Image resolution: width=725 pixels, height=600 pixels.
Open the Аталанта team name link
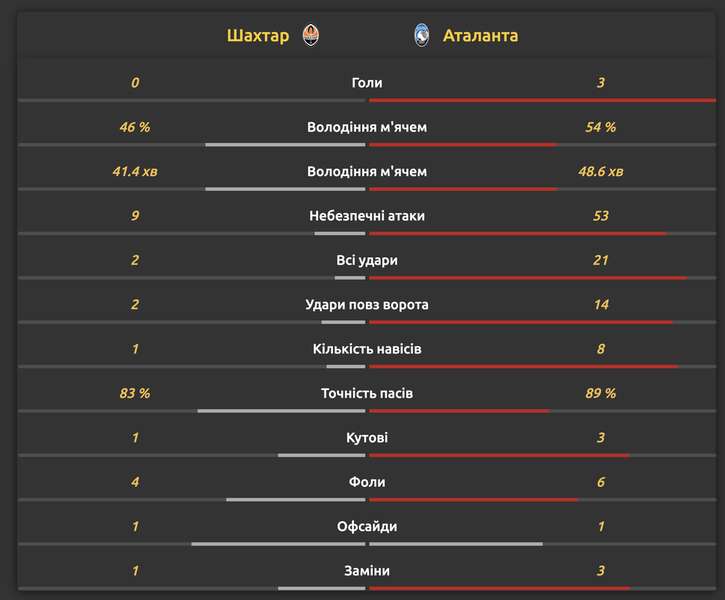tap(480, 36)
